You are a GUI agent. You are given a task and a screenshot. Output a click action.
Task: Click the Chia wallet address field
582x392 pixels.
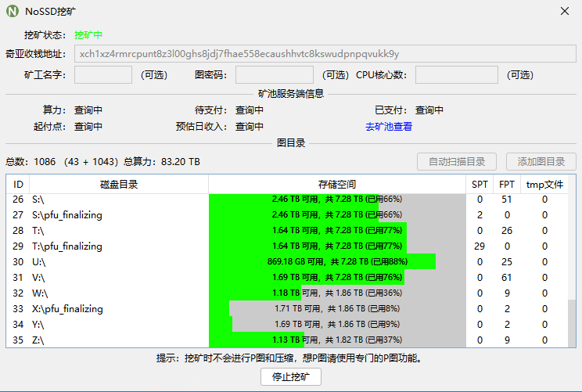click(x=325, y=54)
